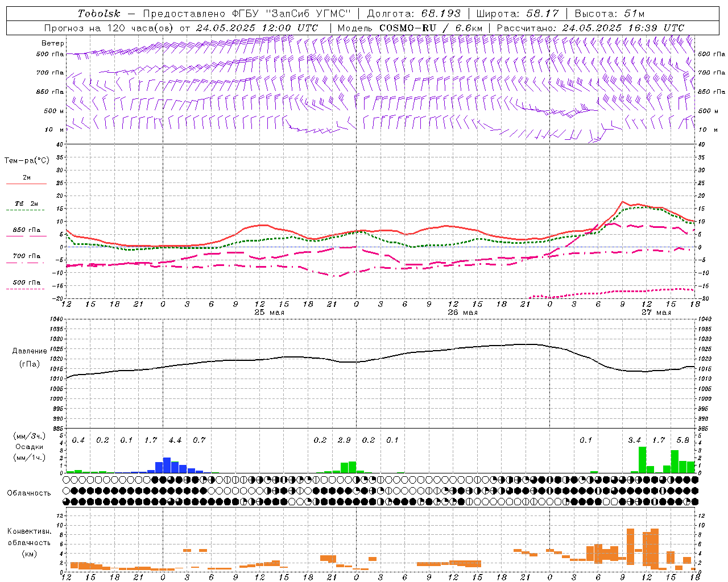The width and height of the screenshot is (728, 582).
Task: Select the latitude value "Широта: 58.17"
Action: [x=518, y=14]
